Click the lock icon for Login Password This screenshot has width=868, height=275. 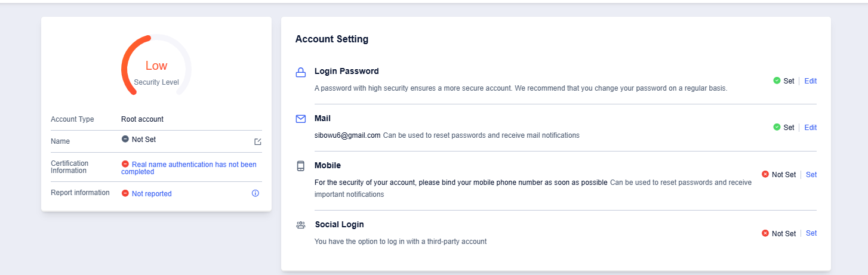click(x=301, y=73)
